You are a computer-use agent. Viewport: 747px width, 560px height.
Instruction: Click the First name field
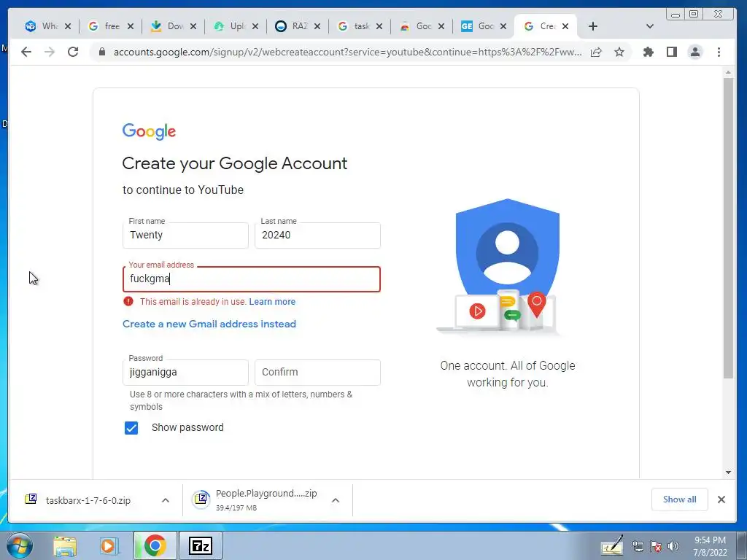click(x=185, y=236)
